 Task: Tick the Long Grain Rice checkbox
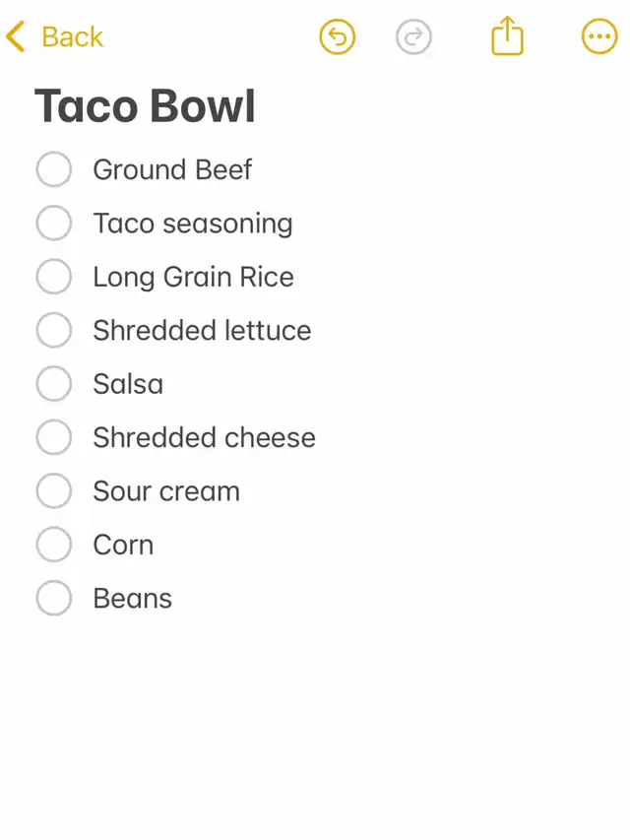pyautogui.click(x=53, y=277)
